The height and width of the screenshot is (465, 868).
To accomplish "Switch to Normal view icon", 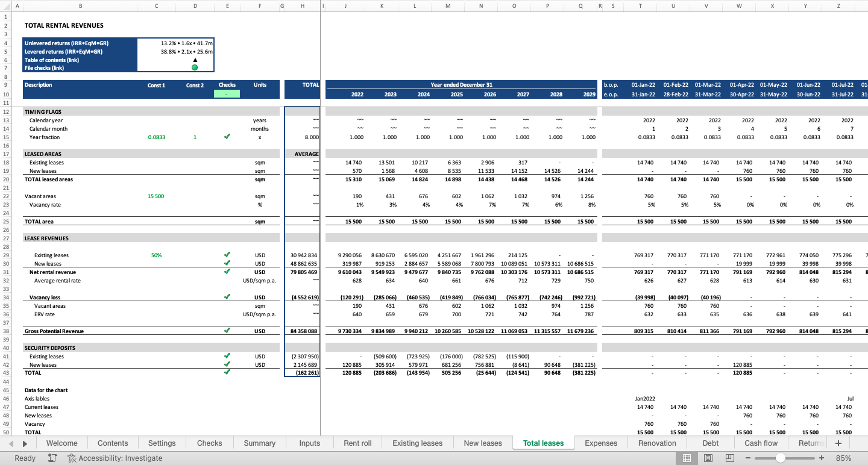I will pyautogui.click(x=687, y=458).
